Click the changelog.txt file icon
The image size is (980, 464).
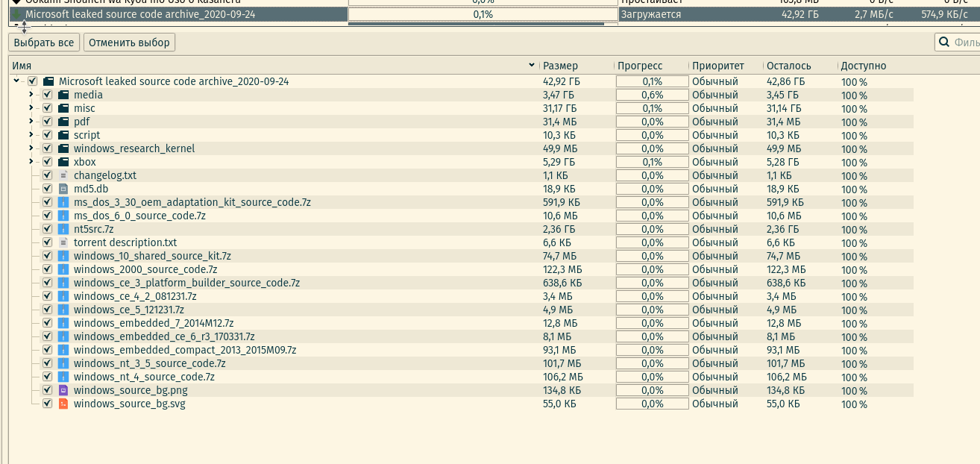63,175
